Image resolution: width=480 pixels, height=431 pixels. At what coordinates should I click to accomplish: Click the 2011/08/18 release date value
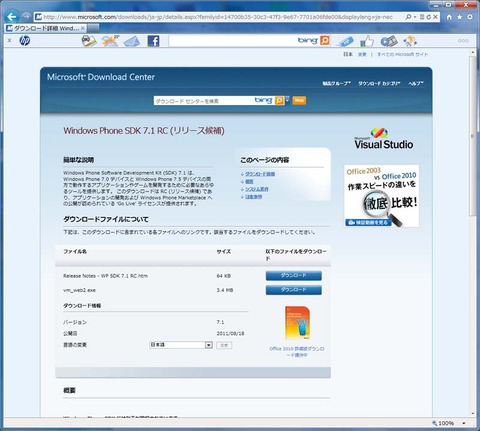230,333
